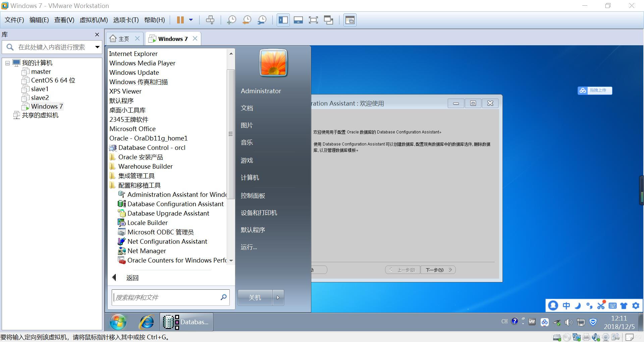Close the Windows 7 tab
The image size is (644, 342).
pos(195,39)
